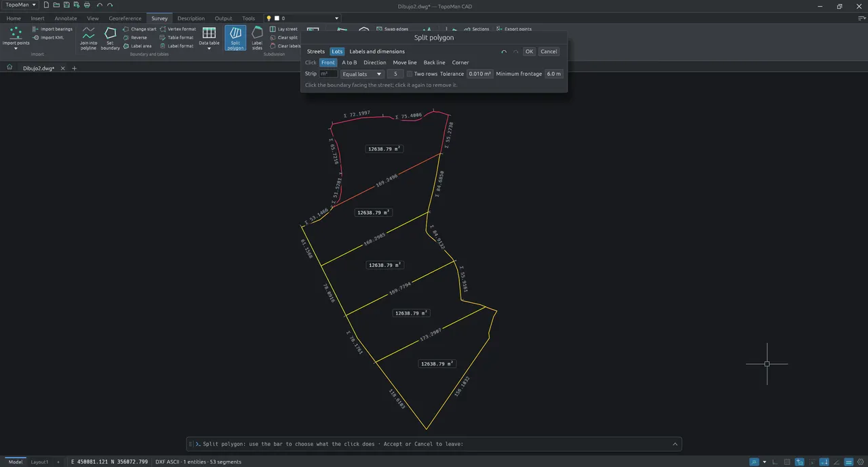Click the undo arrow in Split polygon dialog
Image resolution: width=868 pixels, height=467 pixels.
(504, 52)
